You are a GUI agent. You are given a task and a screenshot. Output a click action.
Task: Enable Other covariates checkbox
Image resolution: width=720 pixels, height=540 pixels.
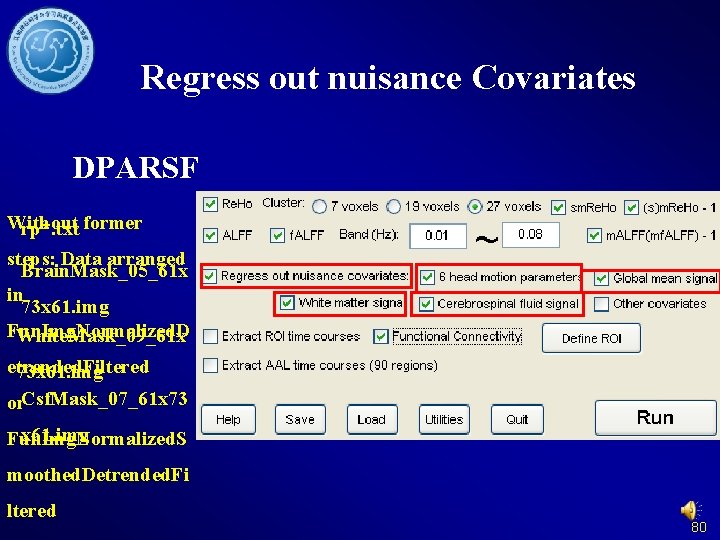[601, 304]
